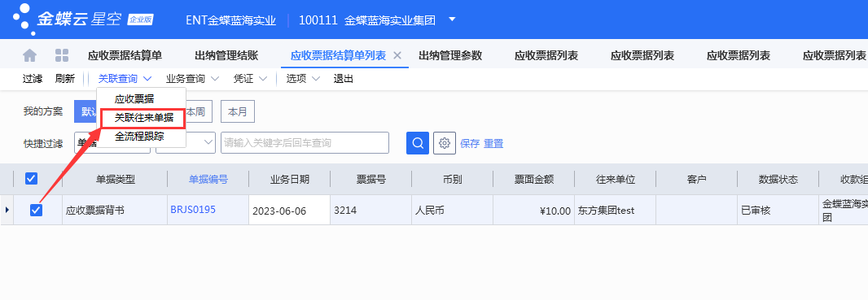Switch to the 出纳管理参数 tab
This screenshot has height=300, width=868.
[x=450, y=55]
